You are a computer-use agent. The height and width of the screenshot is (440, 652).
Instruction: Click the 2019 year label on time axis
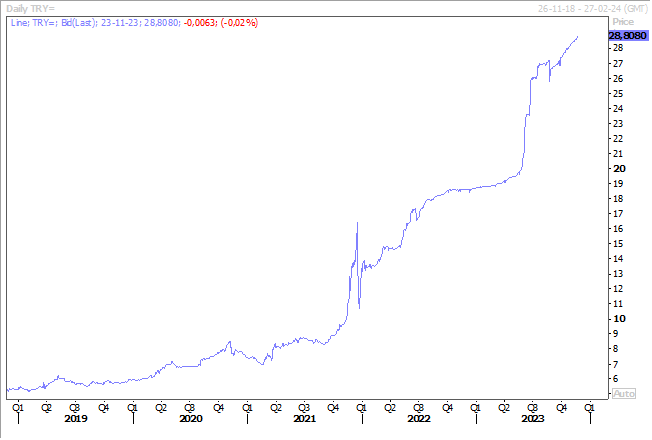click(x=75, y=419)
